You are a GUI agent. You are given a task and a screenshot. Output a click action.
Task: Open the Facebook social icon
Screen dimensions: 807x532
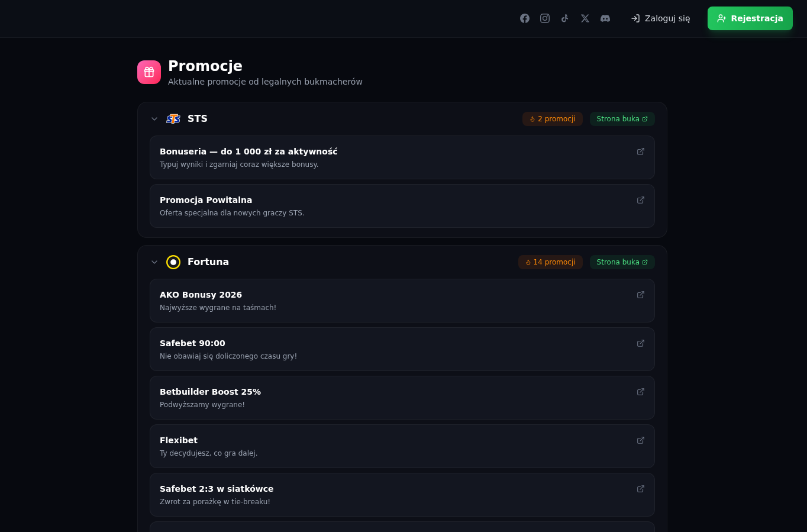(x=525, y=18)
